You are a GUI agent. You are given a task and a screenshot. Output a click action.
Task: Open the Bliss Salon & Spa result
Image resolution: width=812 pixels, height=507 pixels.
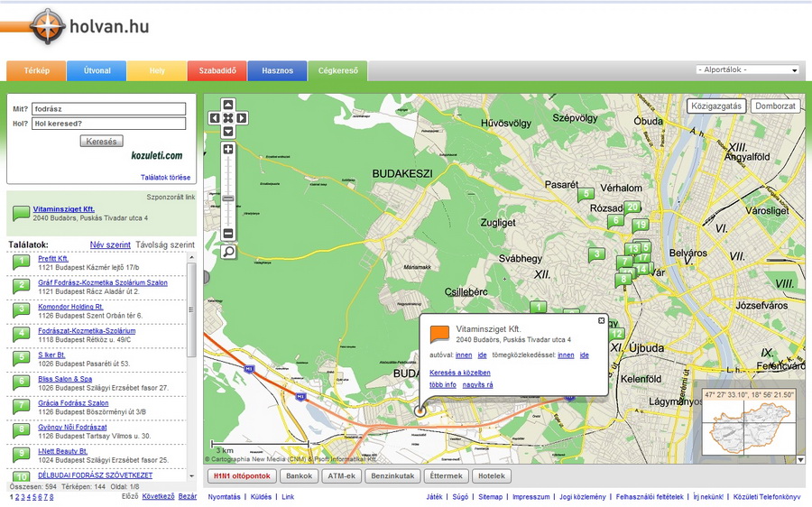[x=64, y=380]
